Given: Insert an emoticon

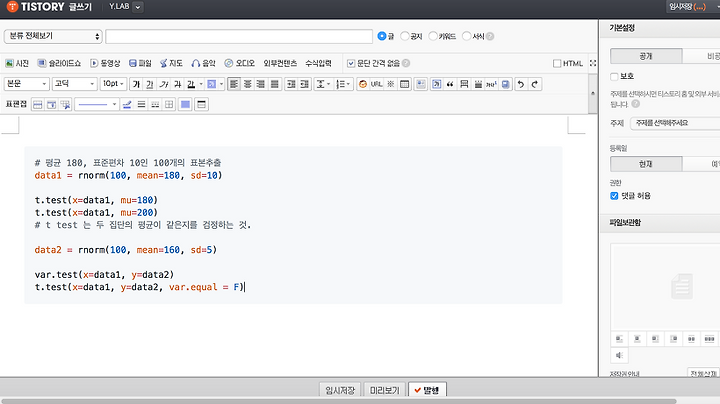Looking at the screenshot, I should pos(363,84).
